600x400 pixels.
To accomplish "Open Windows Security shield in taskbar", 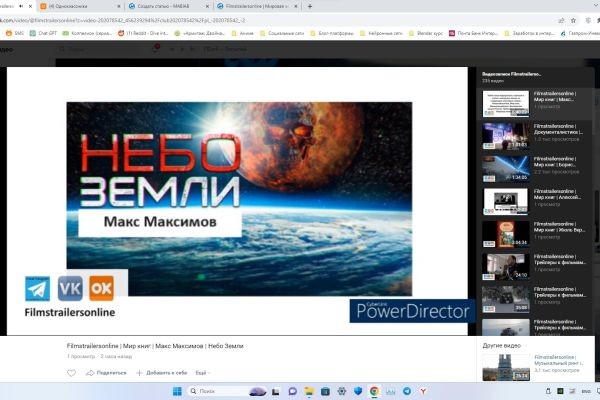I will point(358,391).
